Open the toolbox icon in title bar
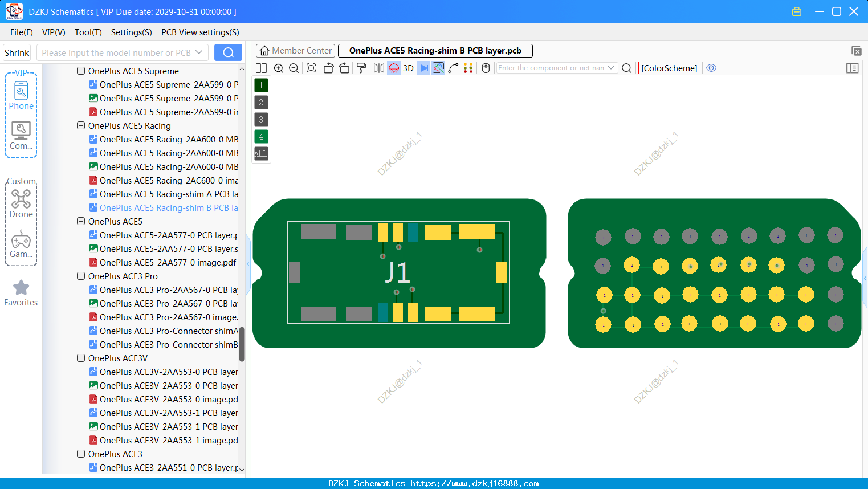 797,11
